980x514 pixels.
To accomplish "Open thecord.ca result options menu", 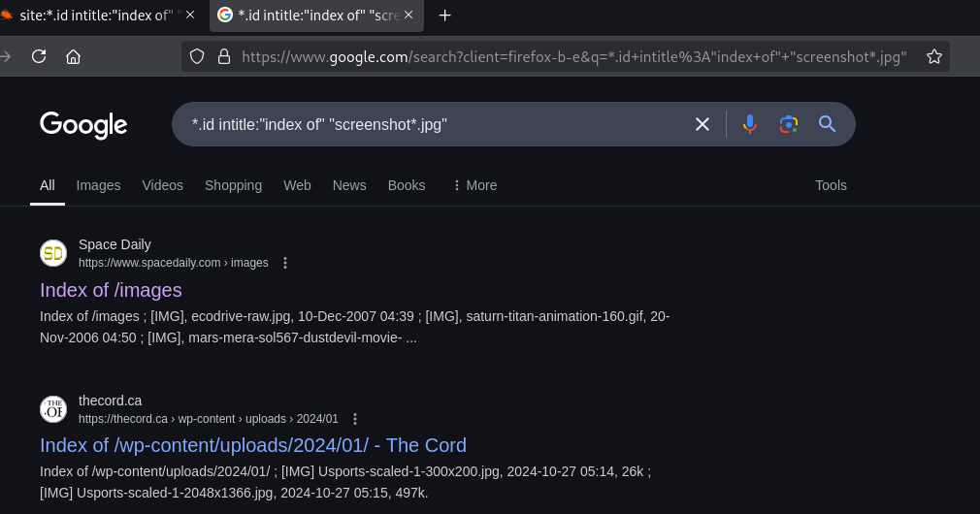I will 355,419.
